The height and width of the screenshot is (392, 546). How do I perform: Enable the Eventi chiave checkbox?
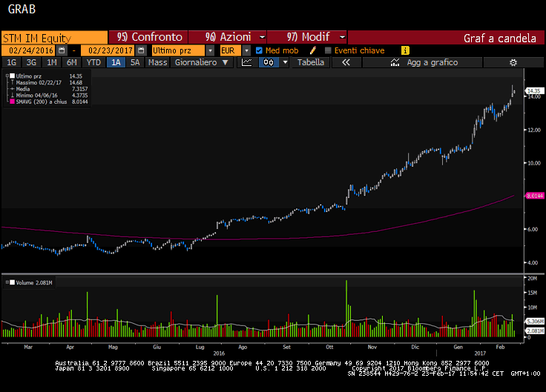(x=328, y=50)
